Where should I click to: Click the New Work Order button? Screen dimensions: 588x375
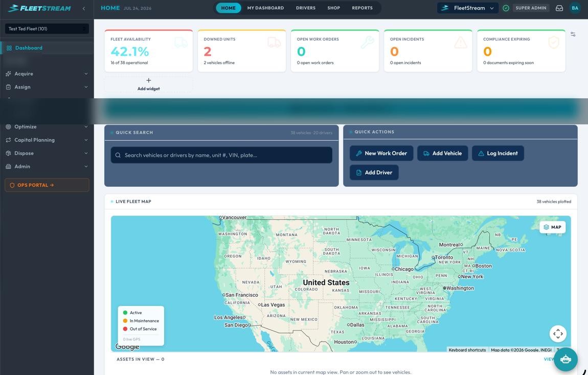(381, 153)
